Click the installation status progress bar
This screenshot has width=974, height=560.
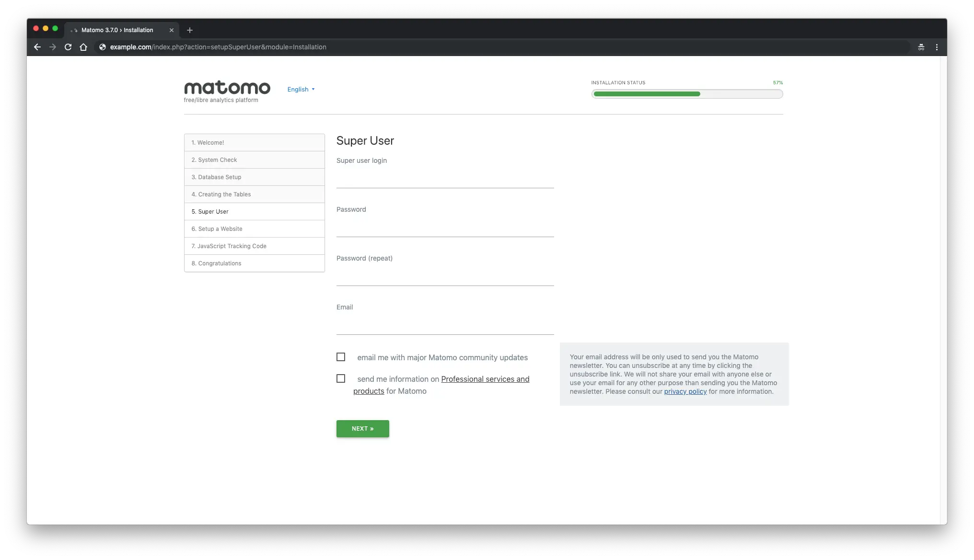[x=687, y=94]
